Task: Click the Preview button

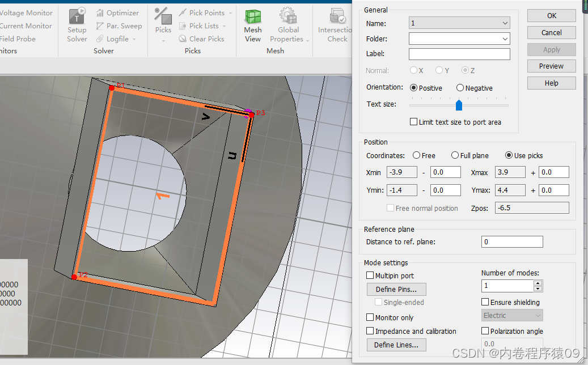Action: 551,66
